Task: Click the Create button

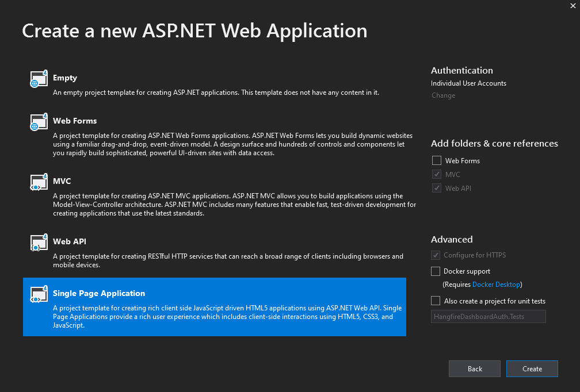Action: 532,368
